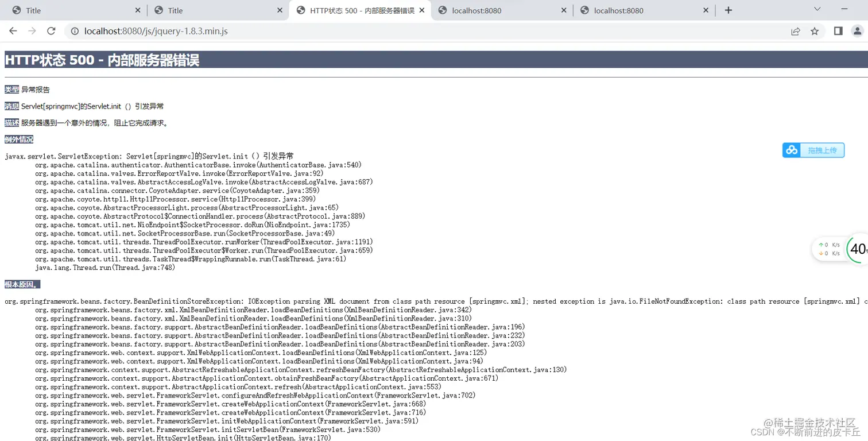Click the HTTP状态 500 - 内部服务器错误 heading
The width and height of the screenshot is (868, 441).
coord(102,60)
